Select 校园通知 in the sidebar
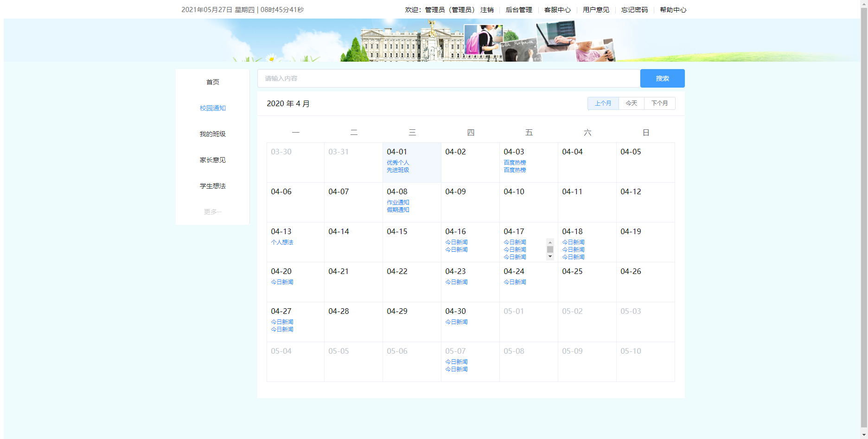The image size is (868, 439). coord(212,108)
